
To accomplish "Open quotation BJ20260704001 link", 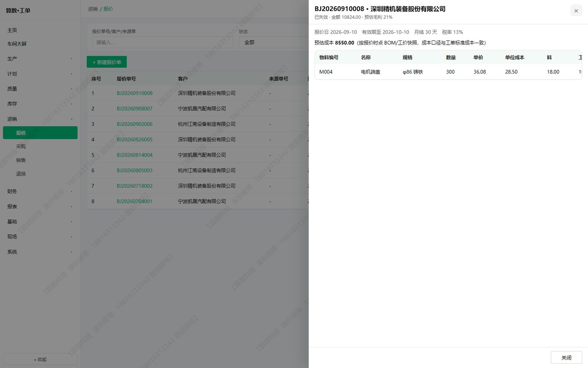I will 134,201.
